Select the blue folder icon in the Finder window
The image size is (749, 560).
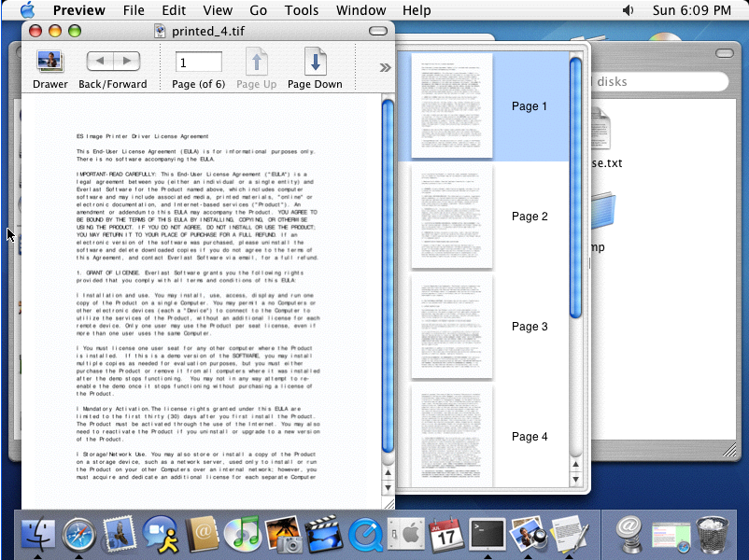coord(603,210)
